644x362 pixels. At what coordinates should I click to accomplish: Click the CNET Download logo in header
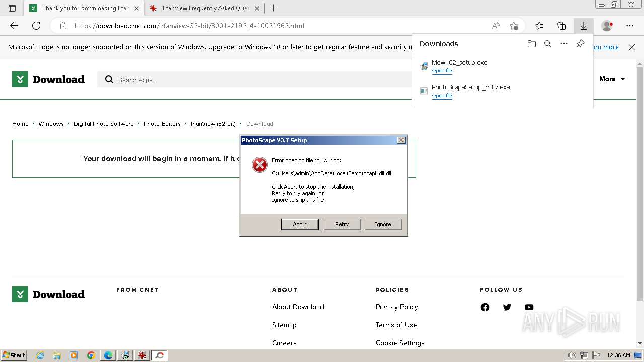[x=48, y=79]
